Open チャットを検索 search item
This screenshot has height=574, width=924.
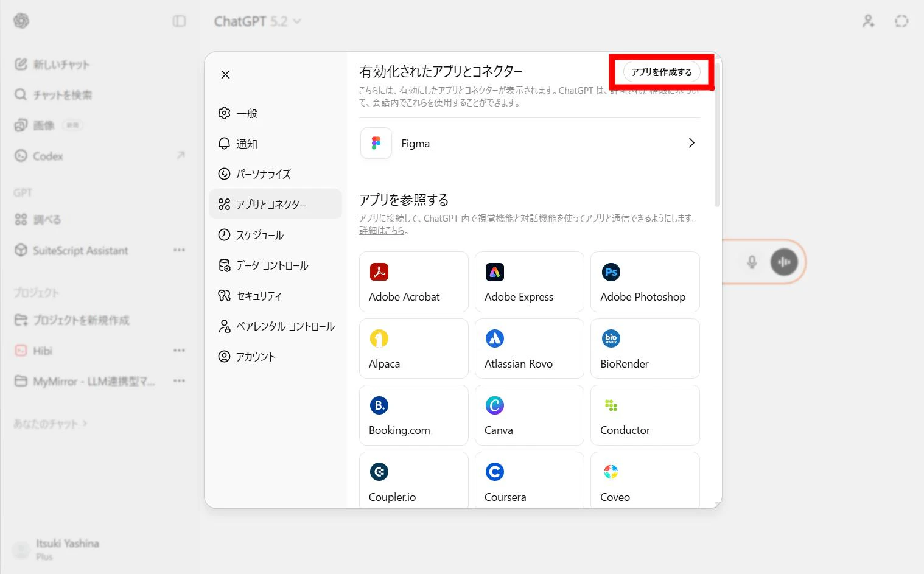click(54, 95)
